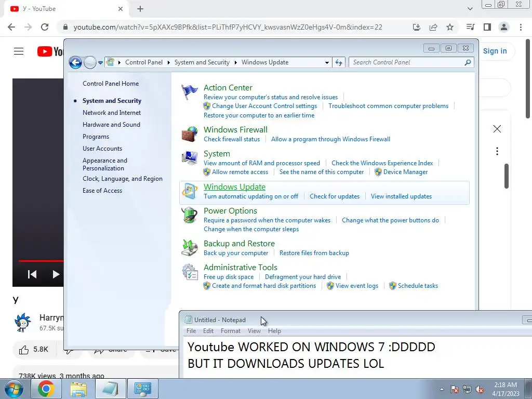Open Notepad File menu
532x399 pixels.
pyautogui.click(x=191, y=331)
